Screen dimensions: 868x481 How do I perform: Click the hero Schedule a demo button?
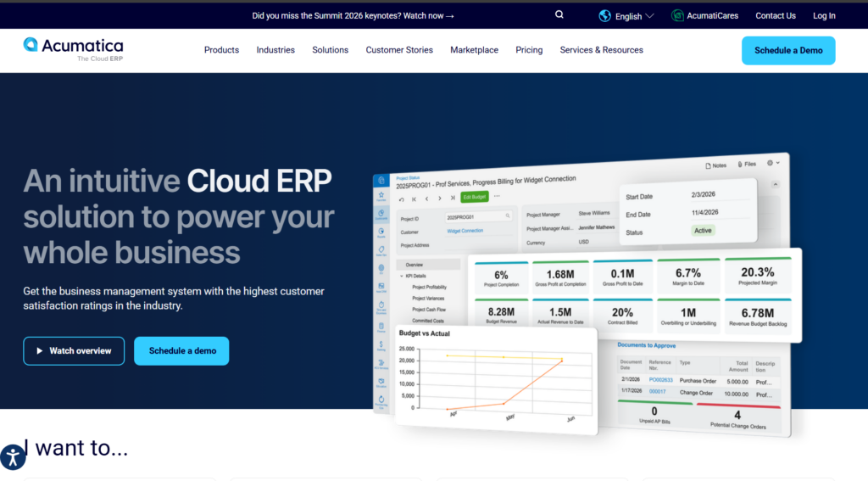tap(181, 350)
